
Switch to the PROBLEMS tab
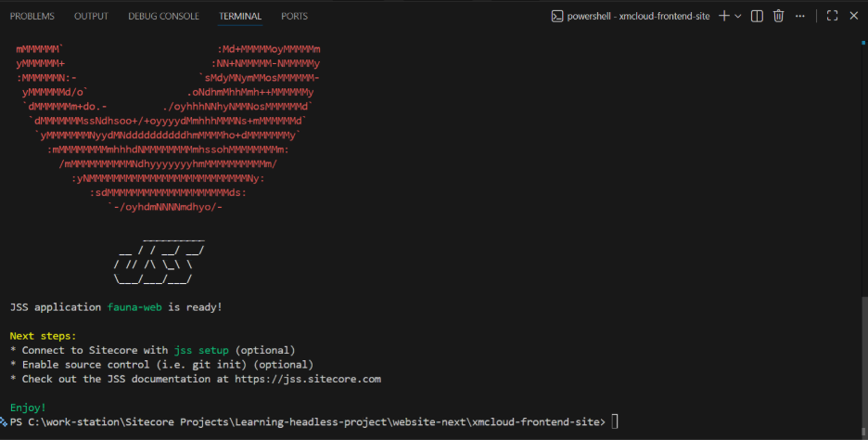pyautogui.click(x=32, y=16)
